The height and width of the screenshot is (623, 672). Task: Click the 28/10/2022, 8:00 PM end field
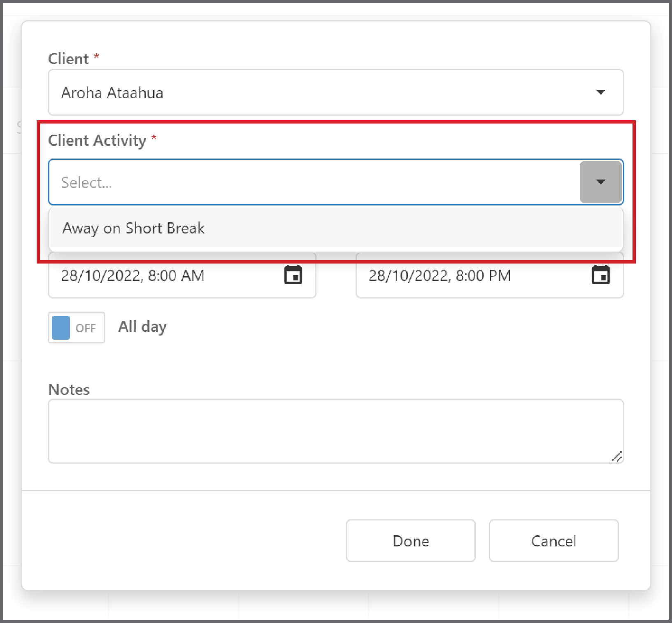[490, 275]
